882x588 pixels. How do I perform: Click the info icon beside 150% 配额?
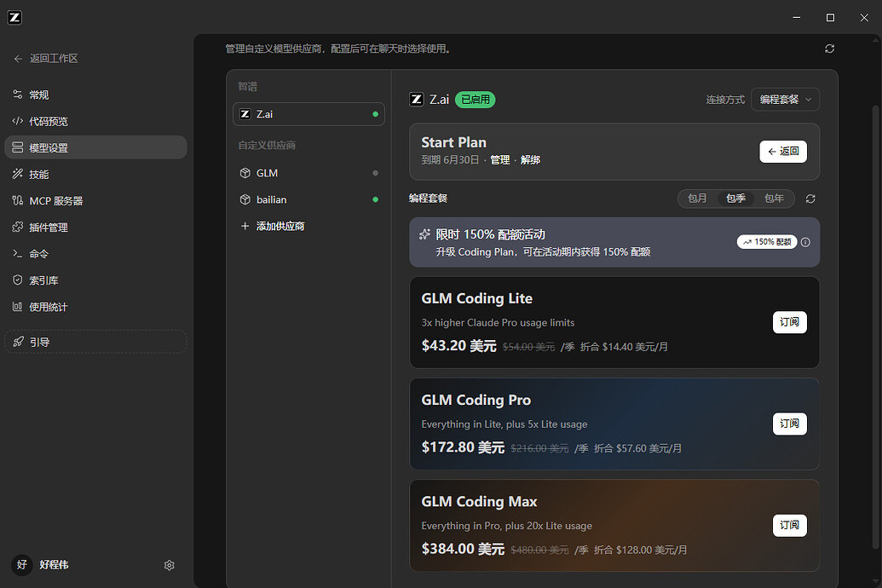[805, 242]
